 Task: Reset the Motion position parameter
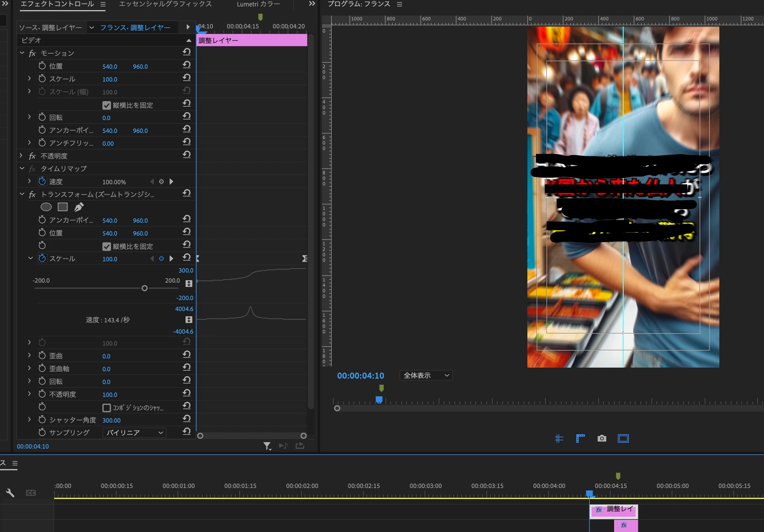187,65
